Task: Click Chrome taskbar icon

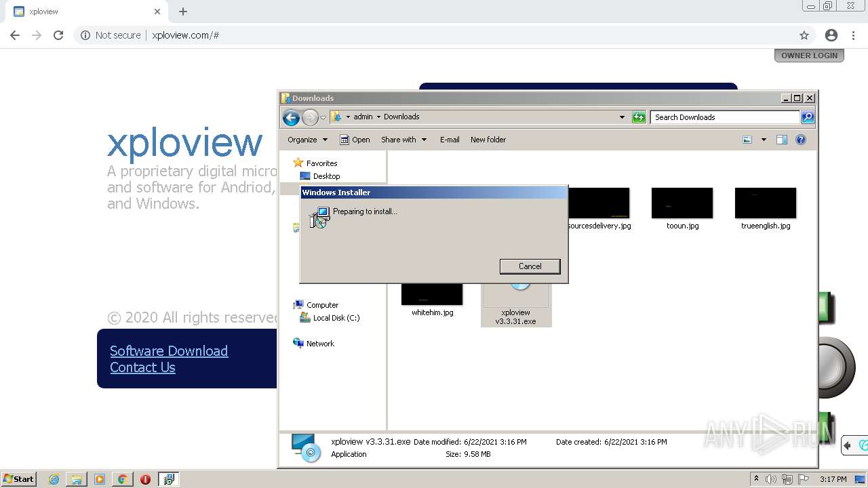Action: click(x=122, y=479)
